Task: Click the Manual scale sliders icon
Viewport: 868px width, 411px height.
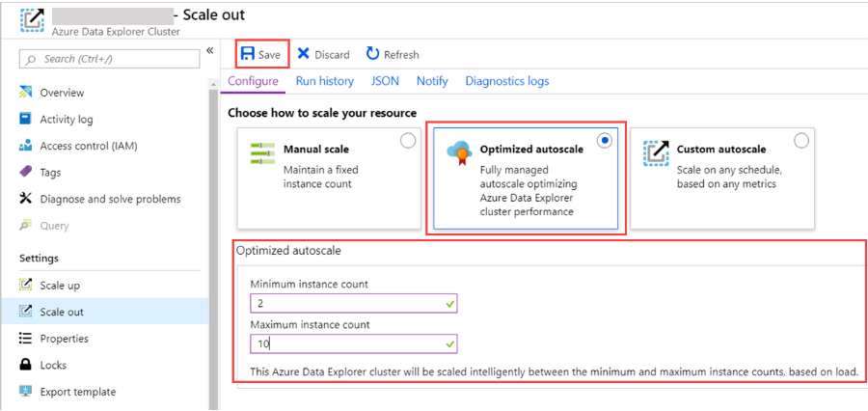Action: click(x=262, y=152)
